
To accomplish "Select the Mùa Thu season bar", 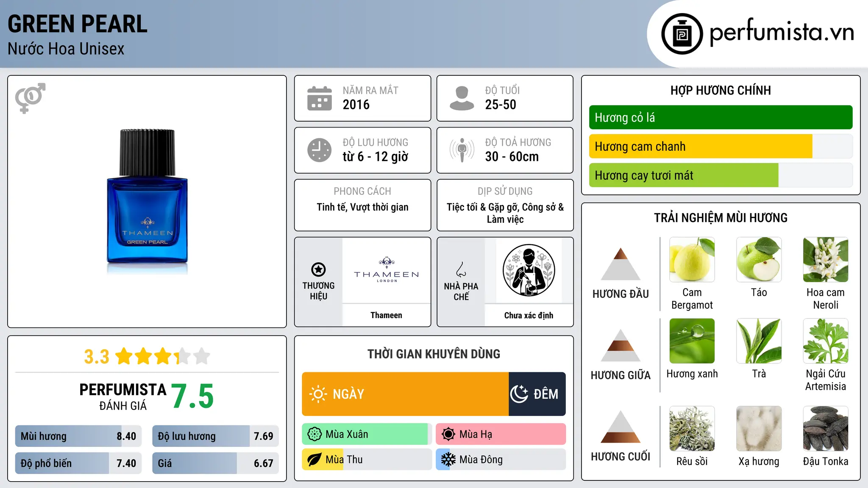I will (367, 460).
